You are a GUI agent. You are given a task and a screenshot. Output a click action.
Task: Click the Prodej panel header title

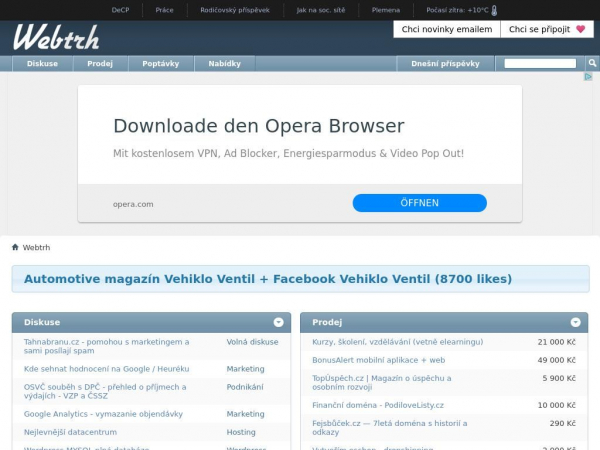[327, 322]
